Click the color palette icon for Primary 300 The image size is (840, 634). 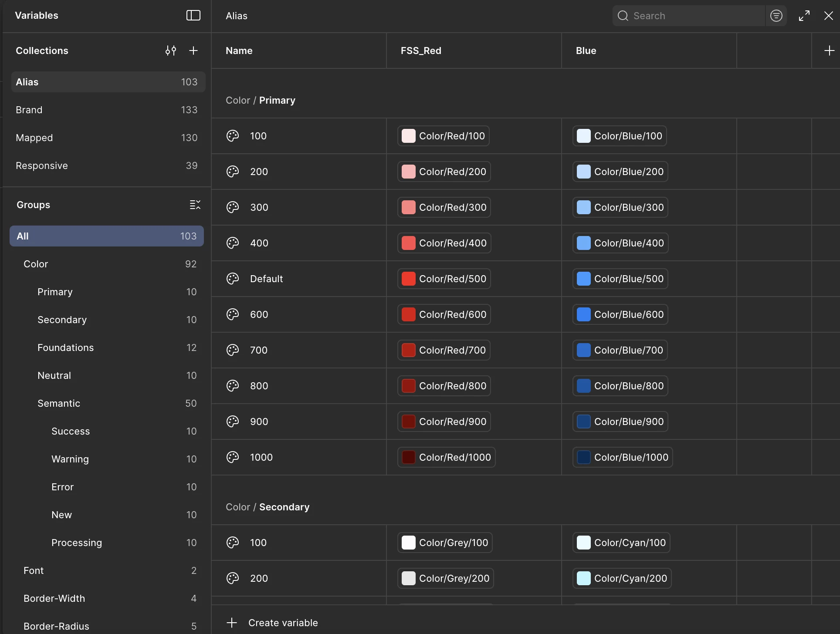[x=233, y=207]
